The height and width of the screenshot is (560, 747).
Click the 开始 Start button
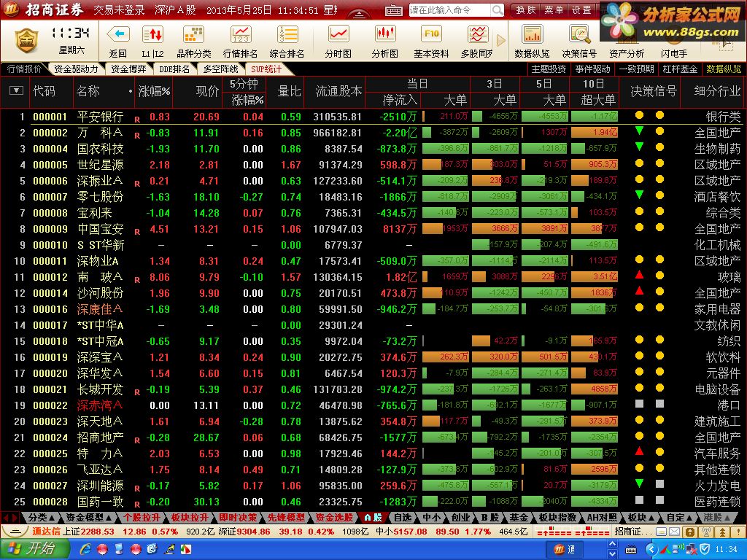(x=34, y=549)
